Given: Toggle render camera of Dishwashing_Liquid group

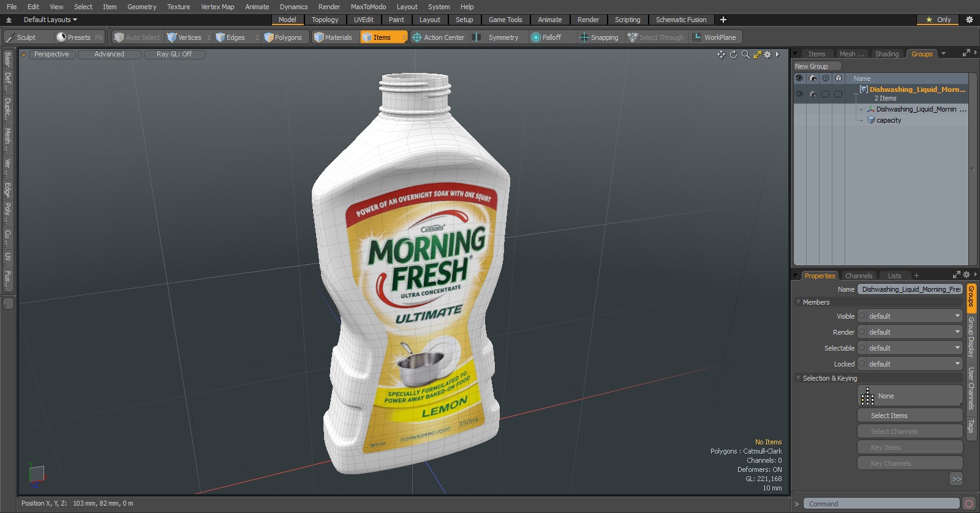Looking at the screenshot, I should coord(813,94).
